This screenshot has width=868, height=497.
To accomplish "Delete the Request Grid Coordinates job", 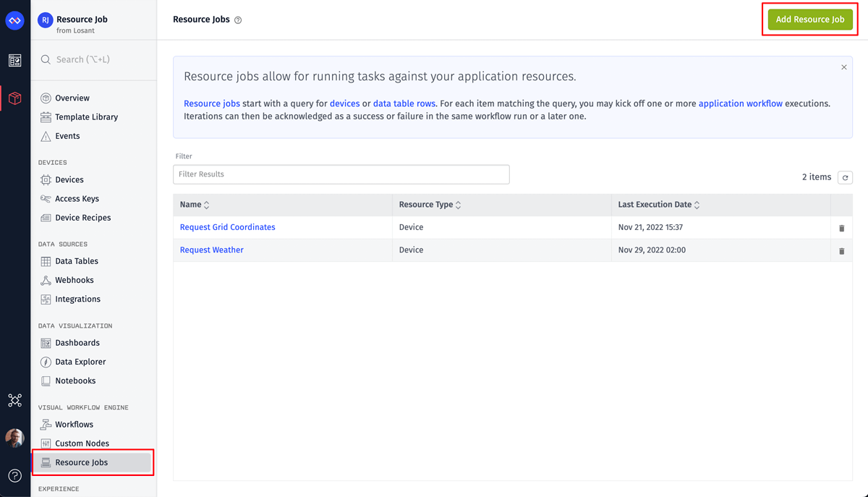I will coord(841,228).
